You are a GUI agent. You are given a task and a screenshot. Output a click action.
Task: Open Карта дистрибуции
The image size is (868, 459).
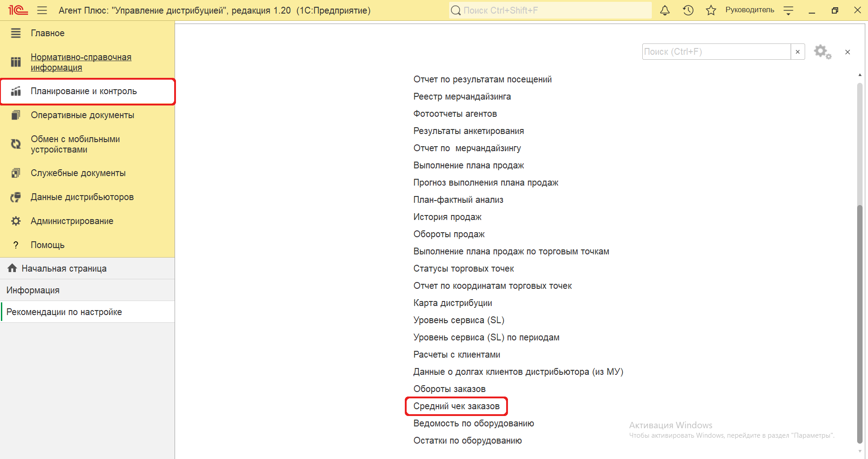[x=453, y=303]
